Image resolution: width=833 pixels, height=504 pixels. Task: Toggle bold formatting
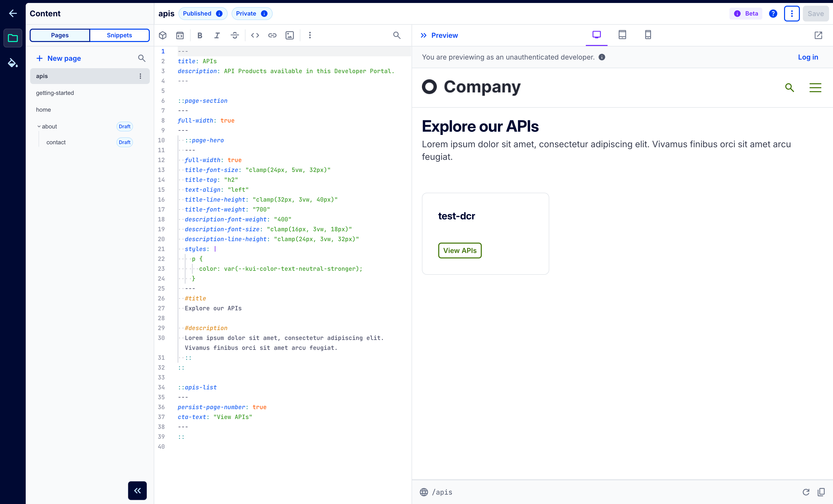(x=200, y=35)
